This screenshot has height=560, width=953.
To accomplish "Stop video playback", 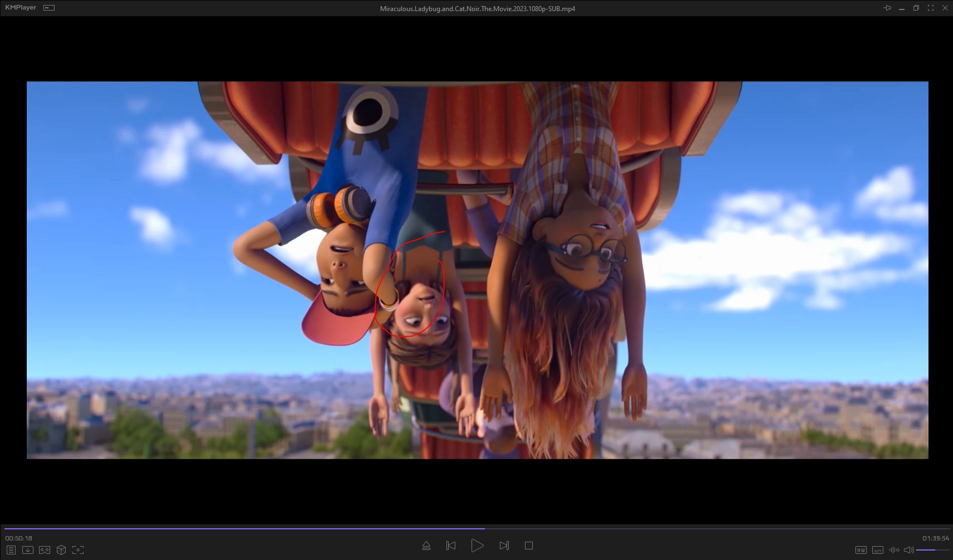I will point(529,546).
